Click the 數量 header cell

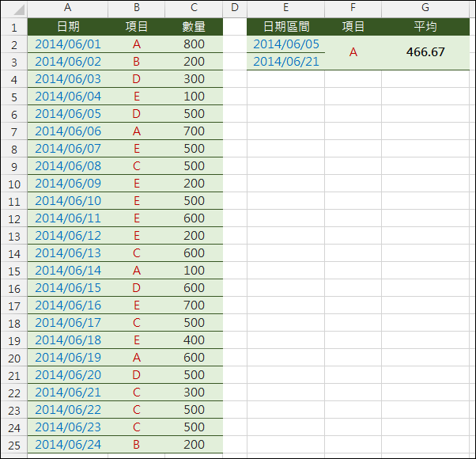tap(194, 27)
